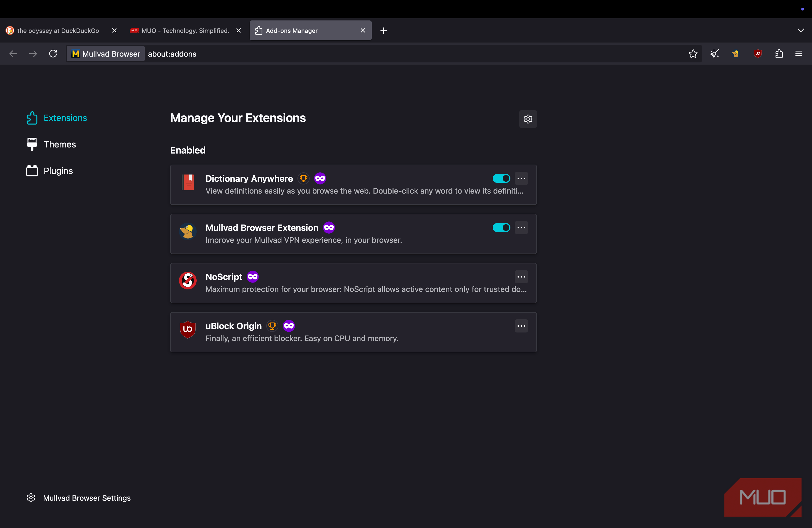Click Dictionary Anywhere recommended trophy badge
Image resolution: width=812 pixels, height=528 pixels.
tap(303, 178)
